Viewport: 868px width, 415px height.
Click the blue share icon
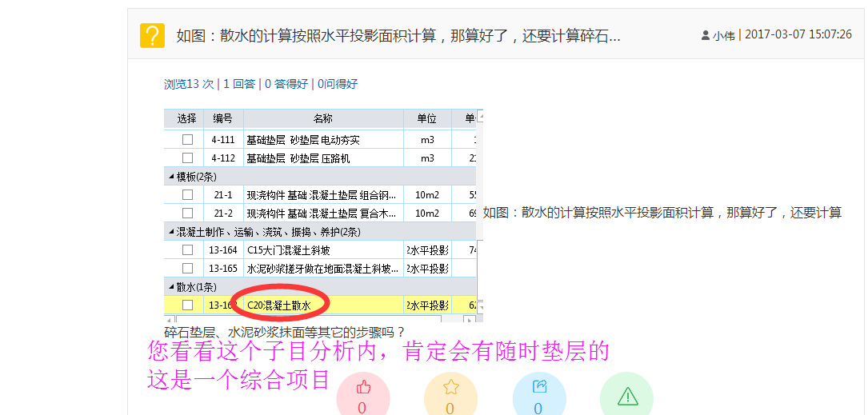[539, 386]
